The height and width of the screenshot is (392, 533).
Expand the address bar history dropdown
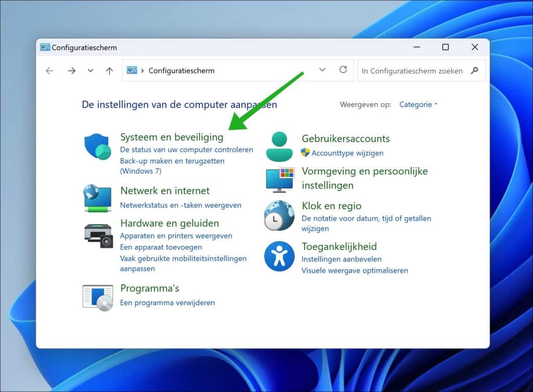point(322,70)
